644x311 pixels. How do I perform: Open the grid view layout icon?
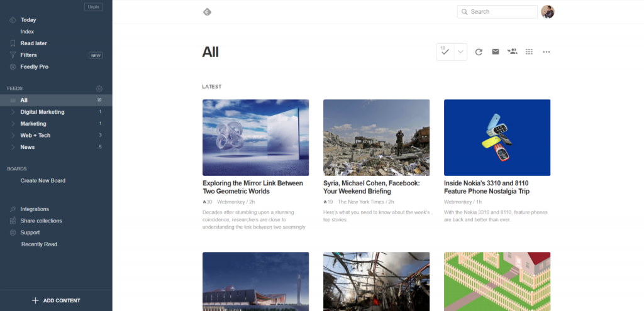tap(529, 52)
